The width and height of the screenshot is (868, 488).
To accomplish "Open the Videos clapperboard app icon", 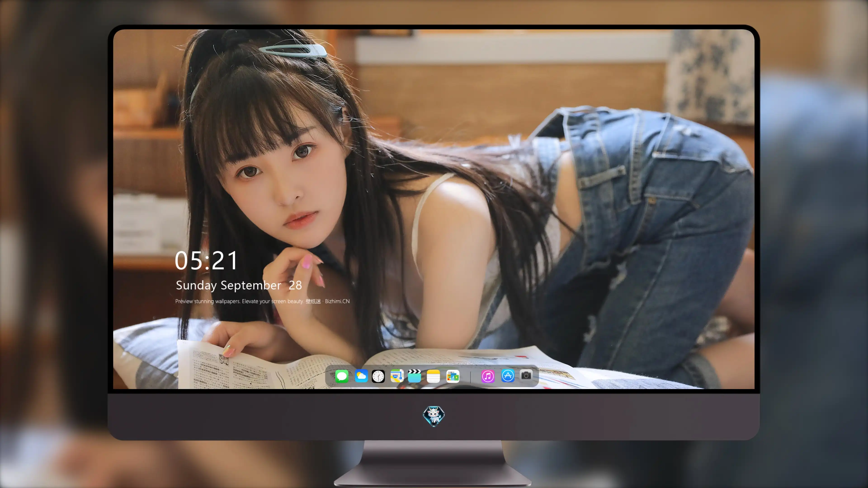I will tap(415, 376).
